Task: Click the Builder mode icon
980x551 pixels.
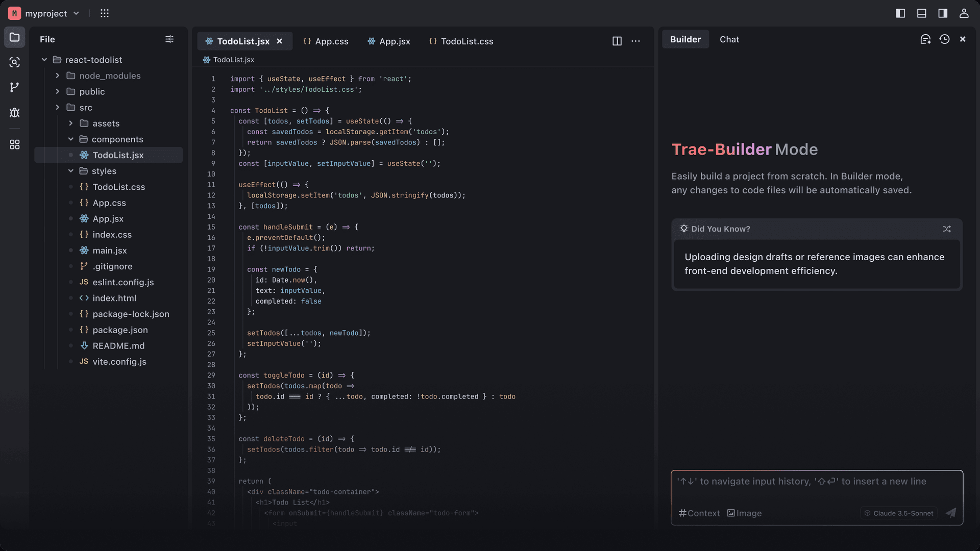Action: [925, 39]
